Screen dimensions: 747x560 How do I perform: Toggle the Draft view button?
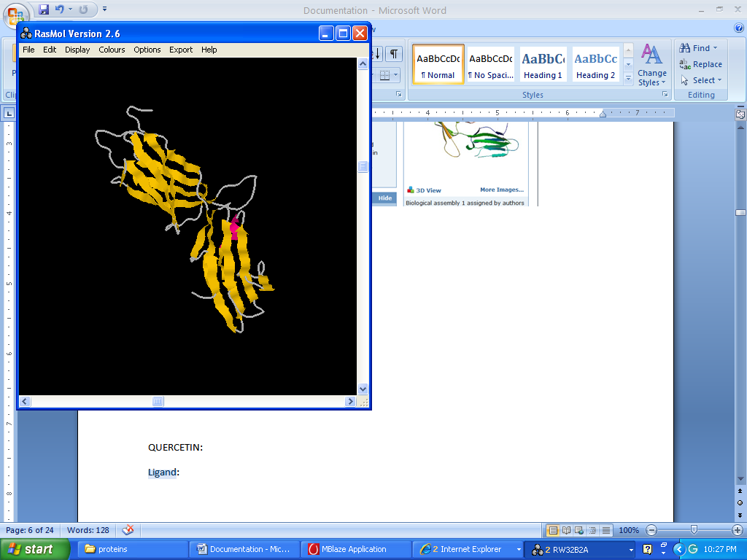click(x=605, y=530)
